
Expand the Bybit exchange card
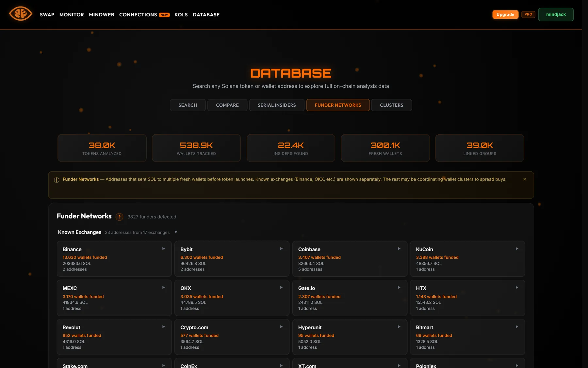click(281, 249)
